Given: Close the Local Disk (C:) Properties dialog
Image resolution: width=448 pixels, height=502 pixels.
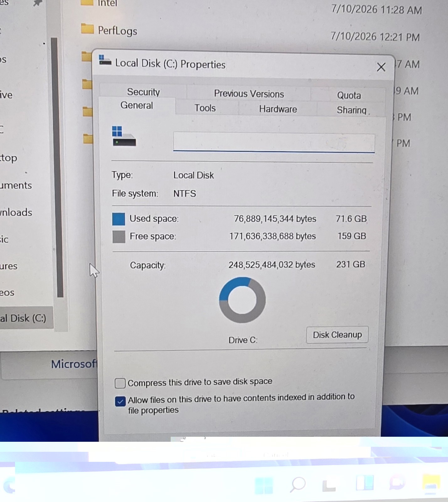Looking at the screenshot, I should pos(381,67).
